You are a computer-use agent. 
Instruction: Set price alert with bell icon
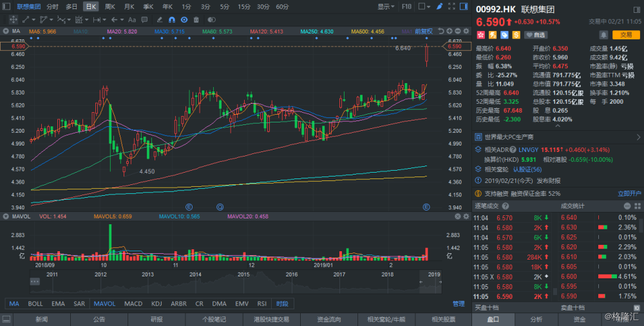603,35
